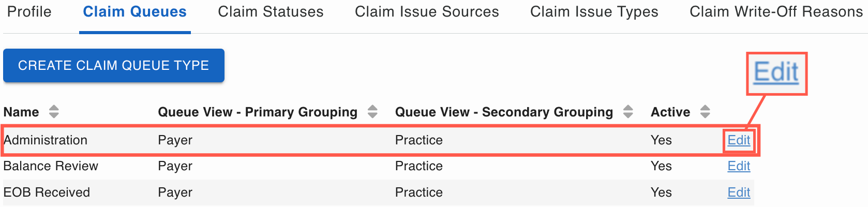Select the Administration queue name cell

pyautogui.click(x=46, y=140)
